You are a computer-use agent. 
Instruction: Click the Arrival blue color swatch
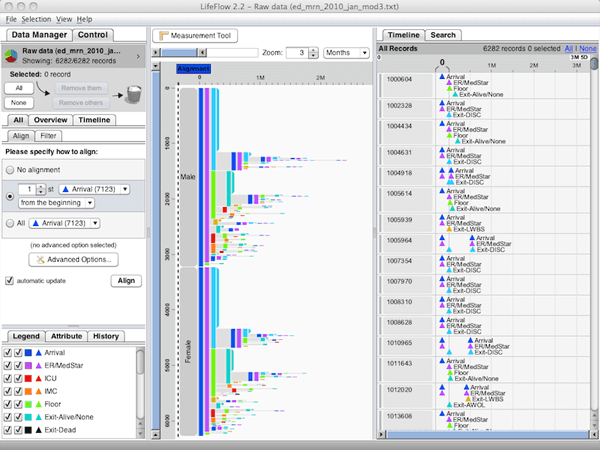pos(28,353)
